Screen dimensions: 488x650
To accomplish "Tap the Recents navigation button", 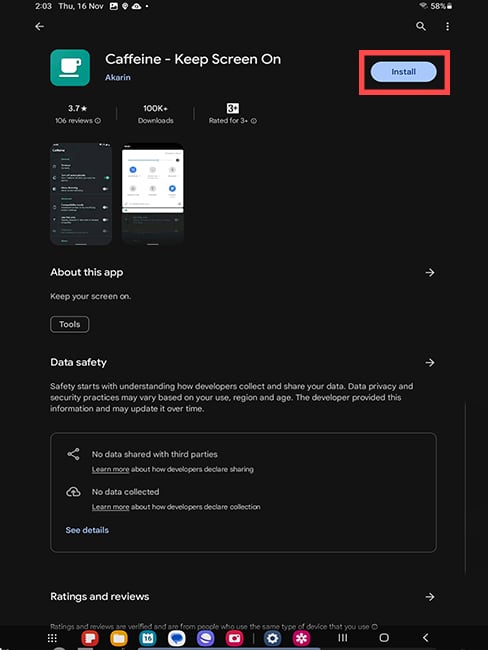I will (342, 638).
